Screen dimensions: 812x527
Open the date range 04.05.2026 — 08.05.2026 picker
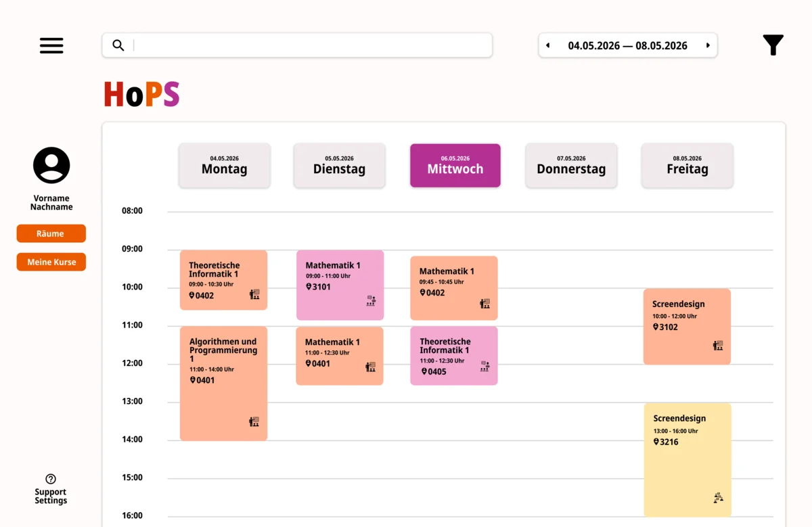[x=627, y=45]
